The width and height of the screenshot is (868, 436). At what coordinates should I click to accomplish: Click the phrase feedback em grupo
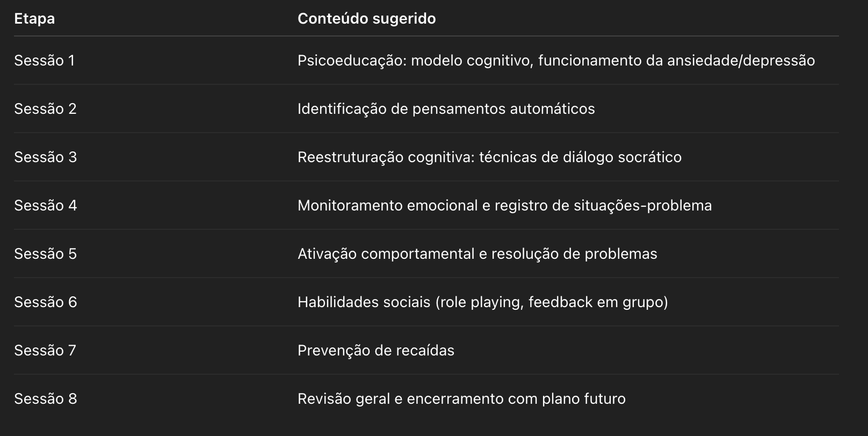pyautogui.click(x=596, y=302)
